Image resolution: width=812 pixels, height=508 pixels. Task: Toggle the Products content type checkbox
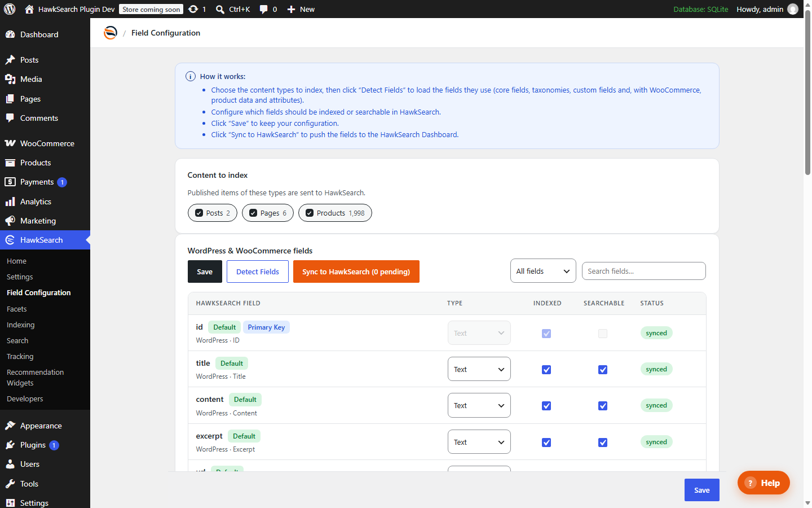click(310, 213)
